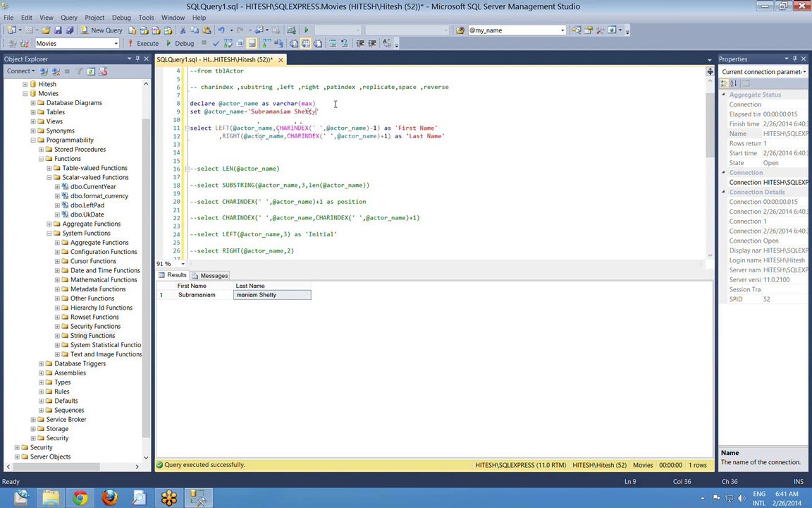Screen dimensions: 812x508
Task: Open the Project menu
Action: coord(94,18)
